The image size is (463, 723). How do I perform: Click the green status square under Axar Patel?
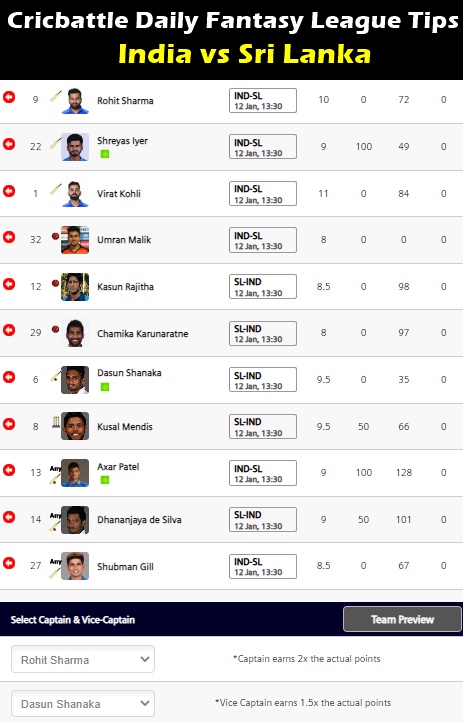tap(105, 480)
